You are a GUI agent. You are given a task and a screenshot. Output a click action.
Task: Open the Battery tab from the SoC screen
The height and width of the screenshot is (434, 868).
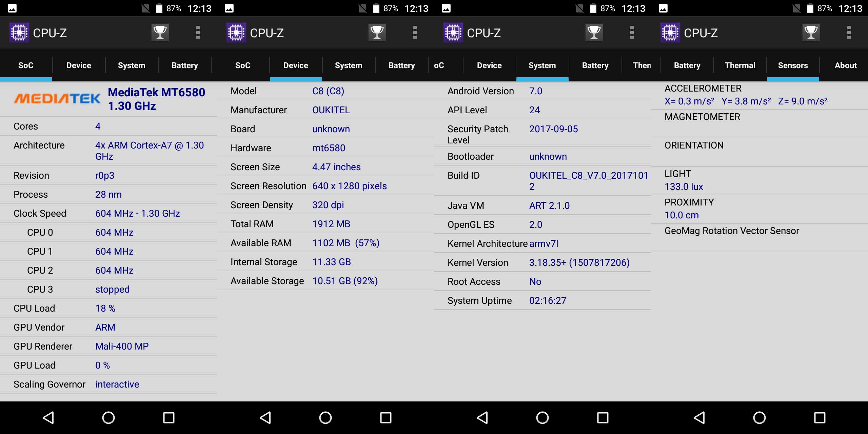[x=185, y=65]
